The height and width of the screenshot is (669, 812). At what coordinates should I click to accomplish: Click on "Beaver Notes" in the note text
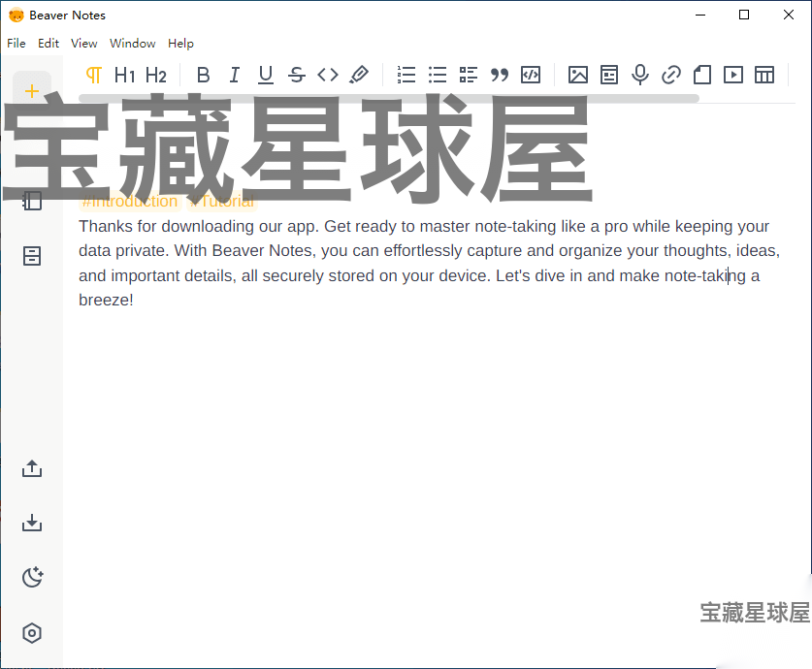point(263,250)
